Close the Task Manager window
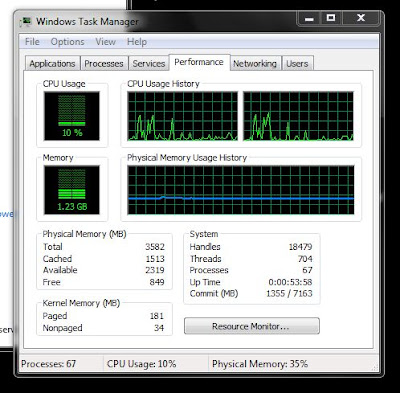This screenshot has width=400, height=393. (x=361, y=18)
